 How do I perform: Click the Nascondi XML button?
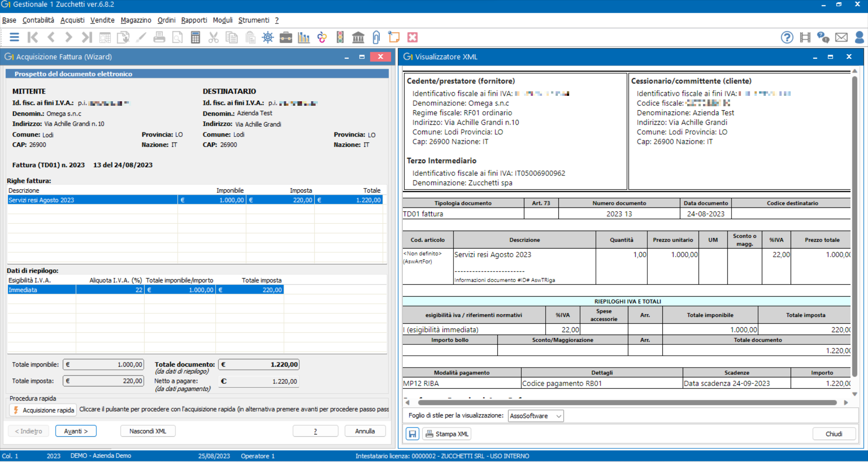148,431
